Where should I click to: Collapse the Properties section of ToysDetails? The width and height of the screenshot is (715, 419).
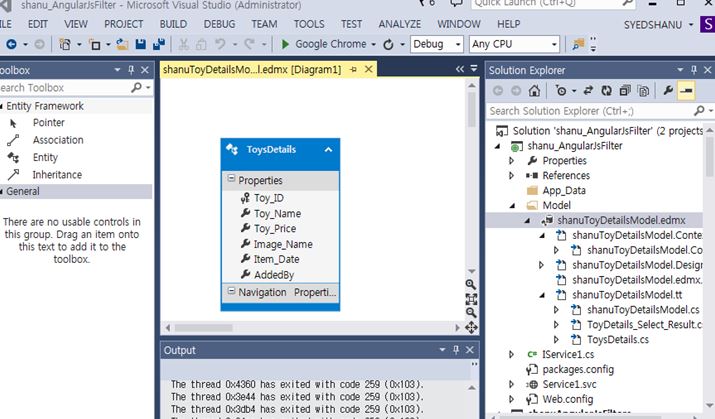(x=231, y=178)
